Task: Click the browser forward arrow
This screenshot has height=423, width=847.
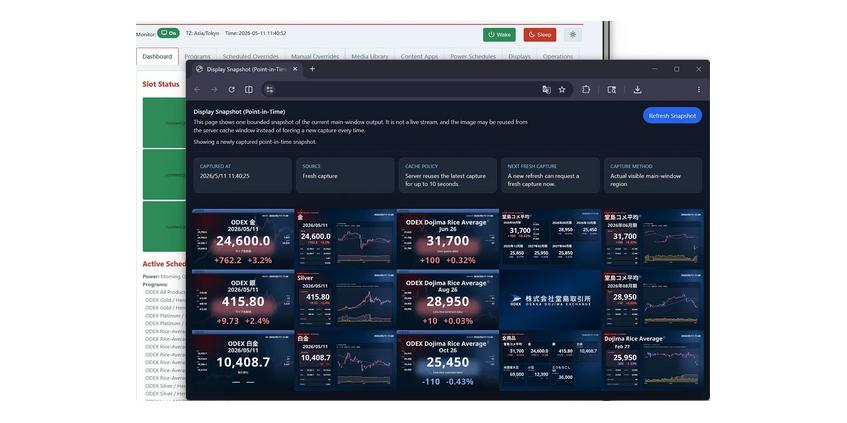Action: coord(214,90)
